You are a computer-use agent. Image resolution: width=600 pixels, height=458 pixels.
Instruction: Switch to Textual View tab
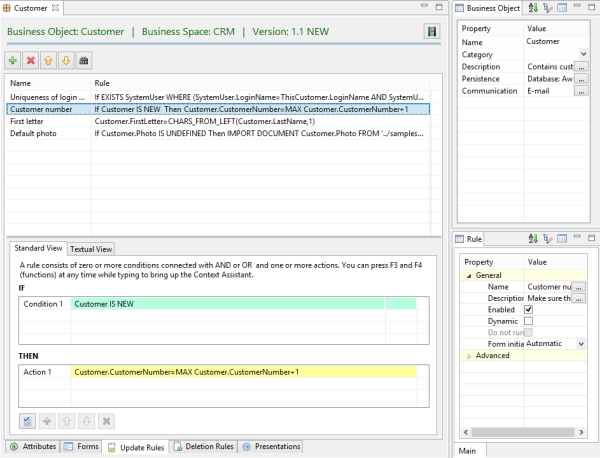(91, 249)
